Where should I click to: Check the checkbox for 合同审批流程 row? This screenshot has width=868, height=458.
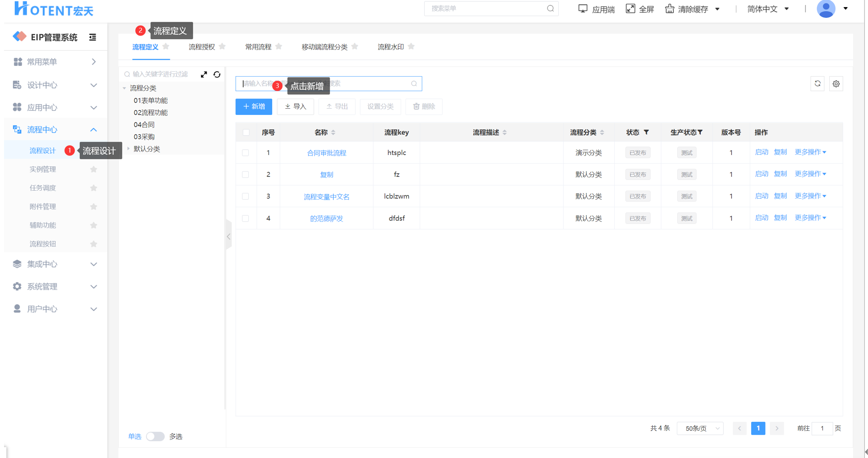246,153
